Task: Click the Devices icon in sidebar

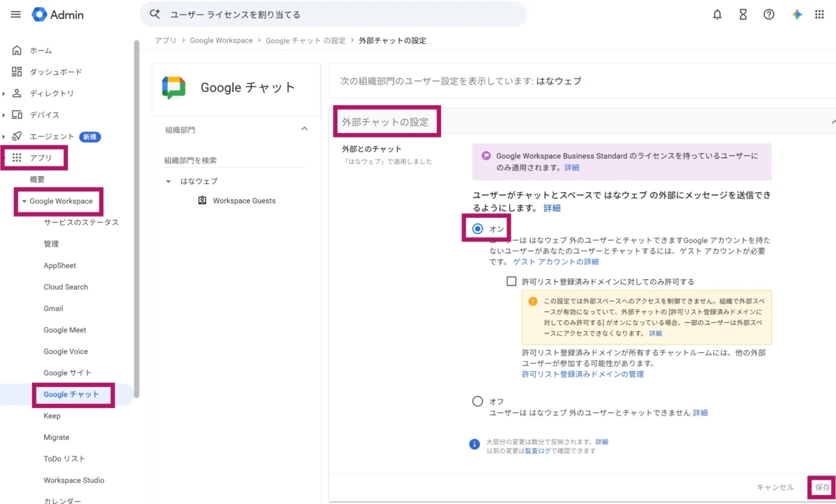Action: tap(17, 115)
